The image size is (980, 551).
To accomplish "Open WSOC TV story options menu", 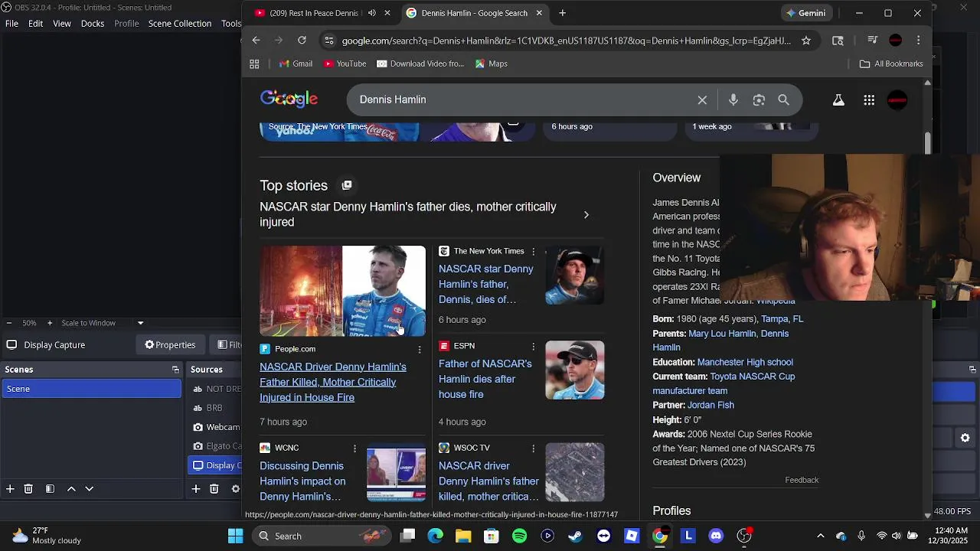I will pyautogui.click(x=534, y=448).
